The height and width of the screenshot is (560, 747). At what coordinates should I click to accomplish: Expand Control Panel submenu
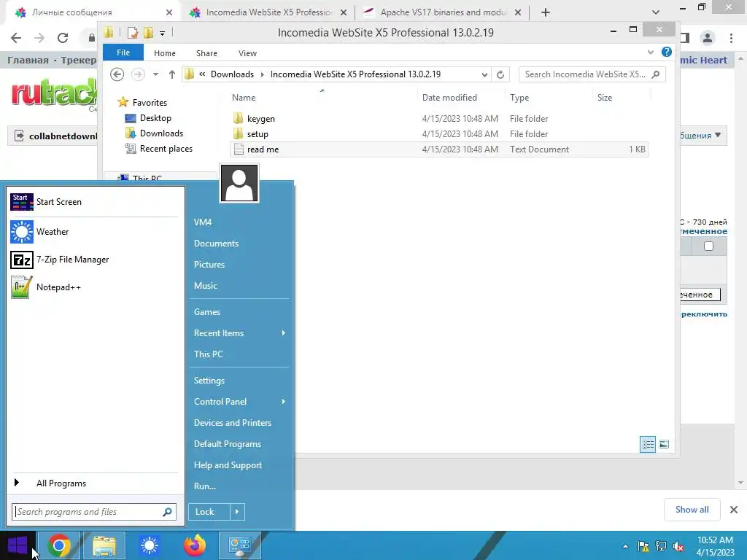pyautogui.click(x=239, y=402)
